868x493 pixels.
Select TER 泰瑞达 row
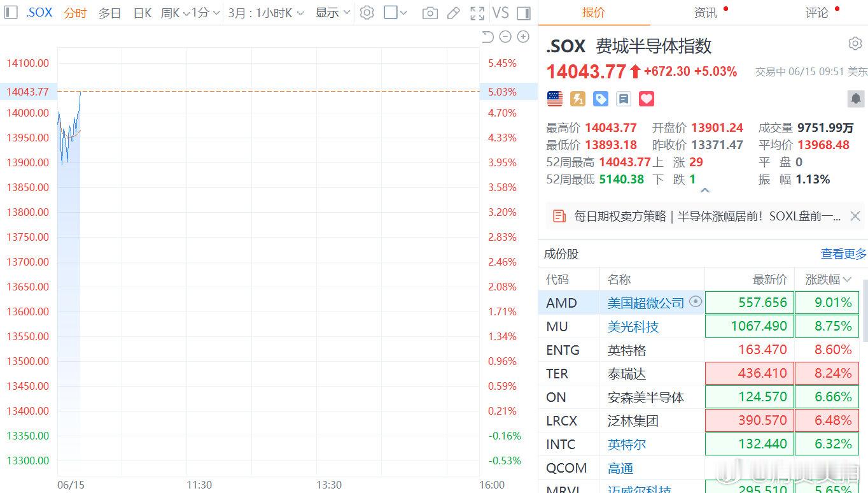tap(700, 373)
